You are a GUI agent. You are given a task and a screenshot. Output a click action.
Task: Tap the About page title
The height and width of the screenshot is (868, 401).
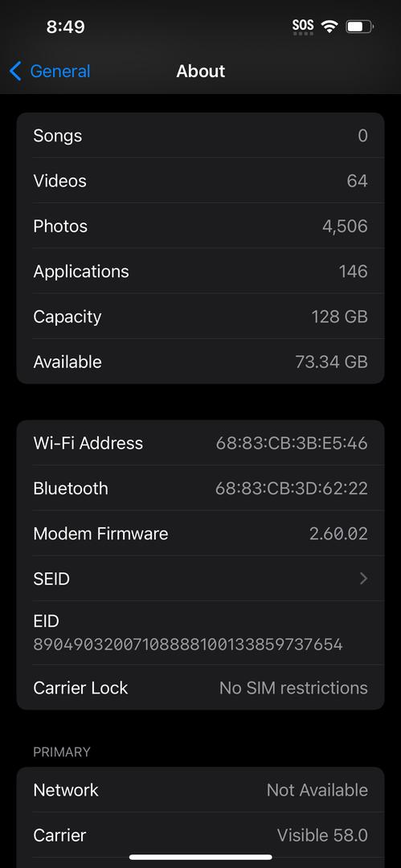pyautogui.click(x=201, y=71)
